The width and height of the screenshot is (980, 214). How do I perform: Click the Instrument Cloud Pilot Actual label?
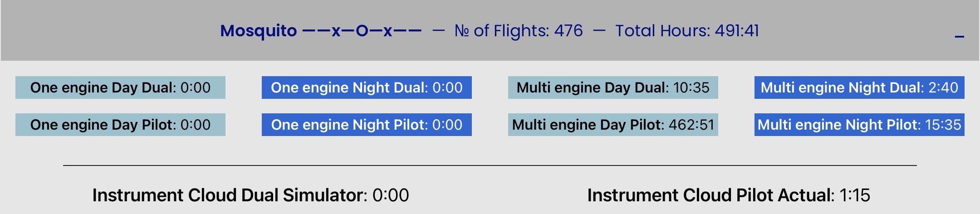tap(710, 195)
